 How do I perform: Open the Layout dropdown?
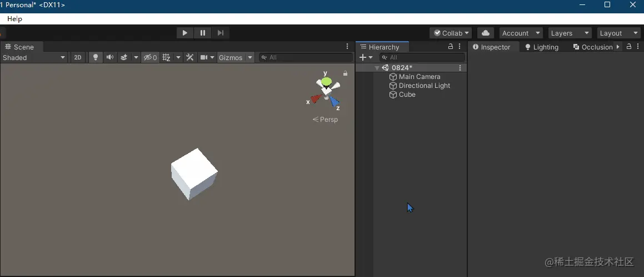pos(618,33)
